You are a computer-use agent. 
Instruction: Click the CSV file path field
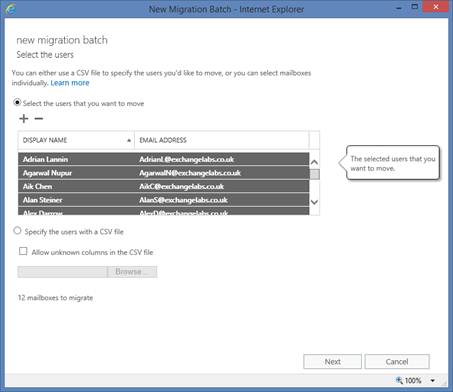pos(62,272)
